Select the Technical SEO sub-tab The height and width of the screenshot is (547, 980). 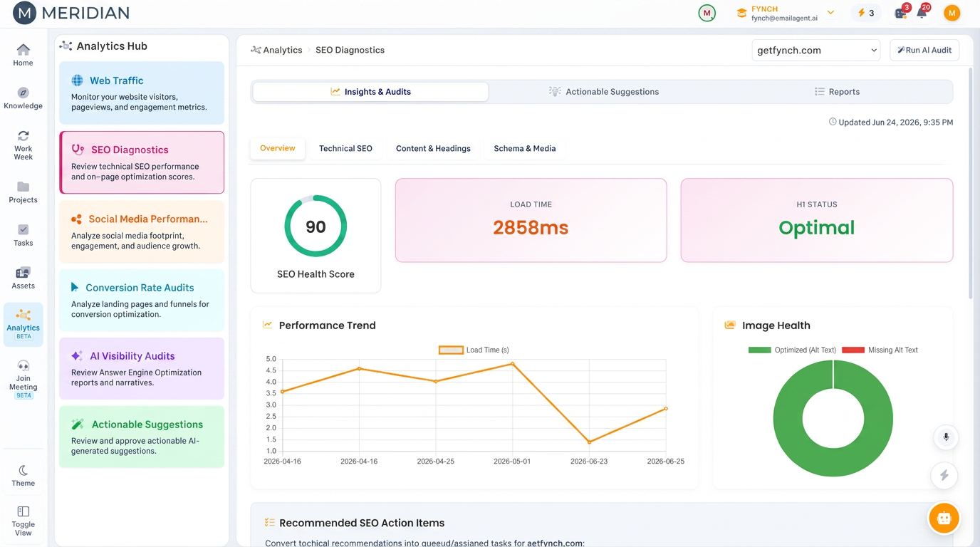coord(345,148)
